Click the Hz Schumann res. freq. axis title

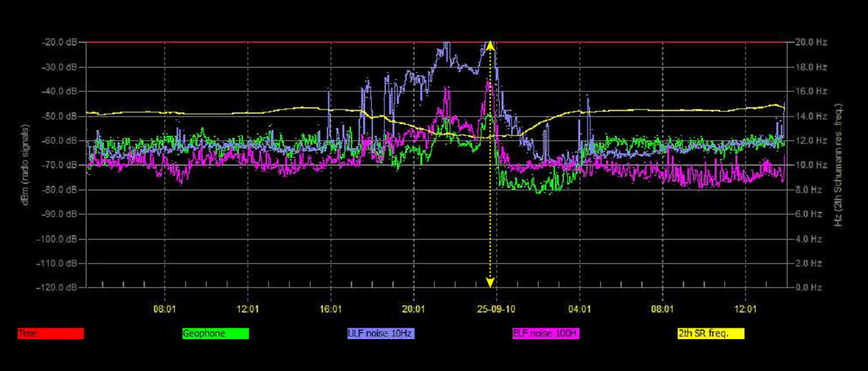(x=839, y=165)
